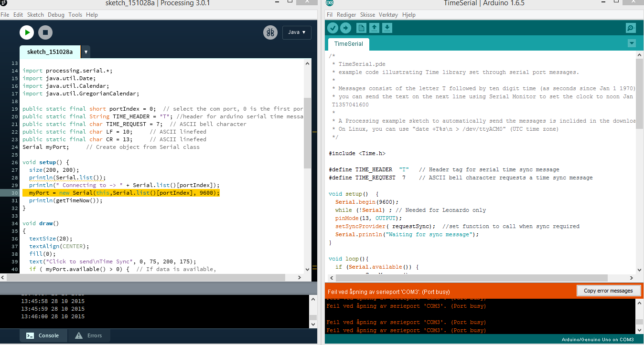Click the Arduino Verify checkmark icon

pos(333,28)
